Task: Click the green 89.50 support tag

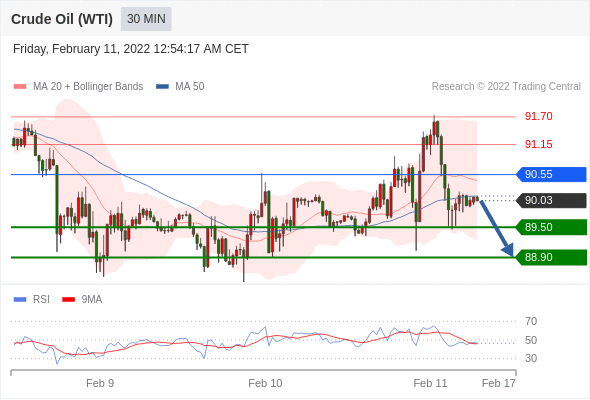Action: [x=550, y=227]
